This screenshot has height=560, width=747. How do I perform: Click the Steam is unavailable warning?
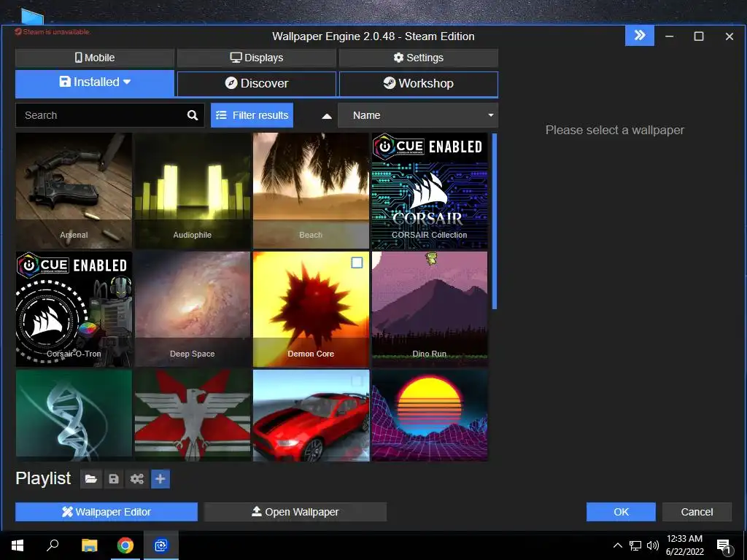(52, 32)
